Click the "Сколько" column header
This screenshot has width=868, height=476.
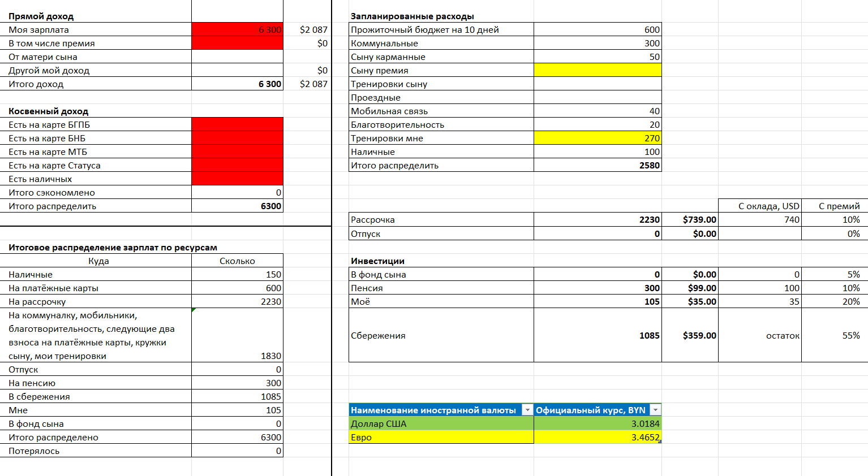237,261
